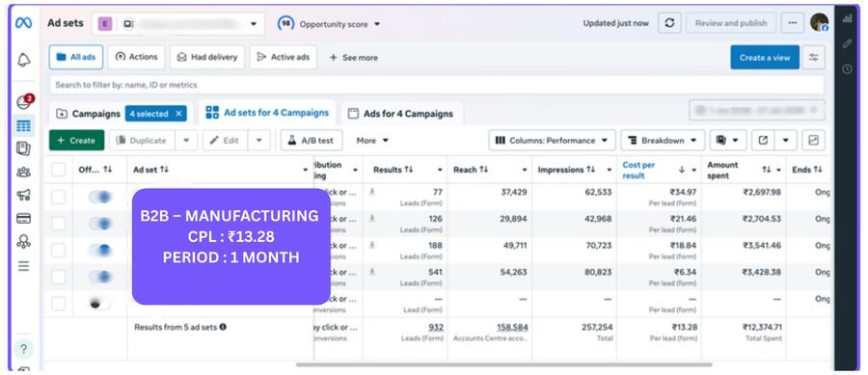Toggle off ad set with ₹21.46 cost
The height and width of the screenshot is (375, 868).
(100, 224)
